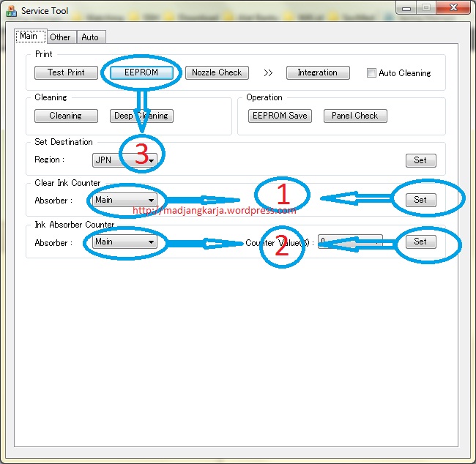This screenshot has width=476, height=464.
Task: Open the Auto tab
Action: pyautogui.click(x=91, y=37)
